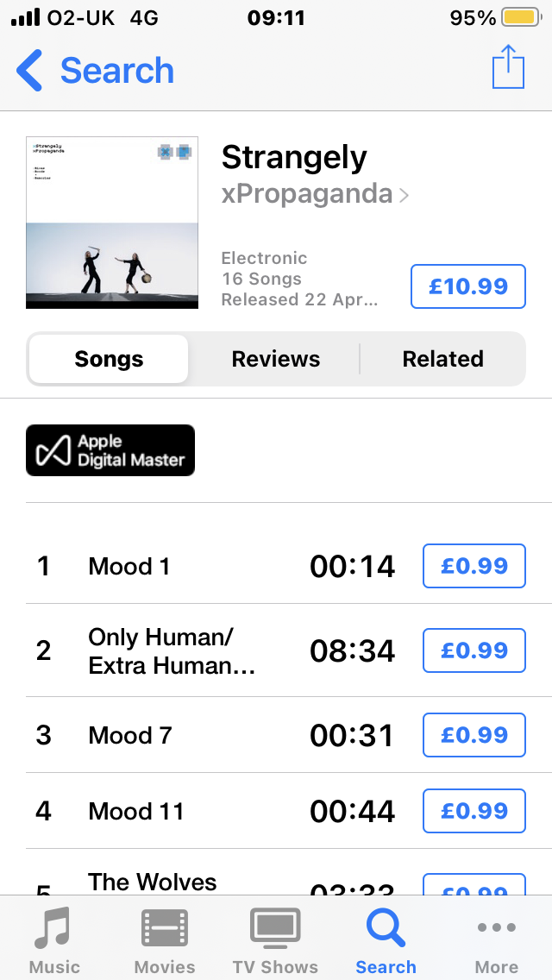Image resolution: width=552 pixels, height=980 pixels.
Task: Buy Mood 7 for £0.99
Action: pyautogui.click(x=474, y=734)
